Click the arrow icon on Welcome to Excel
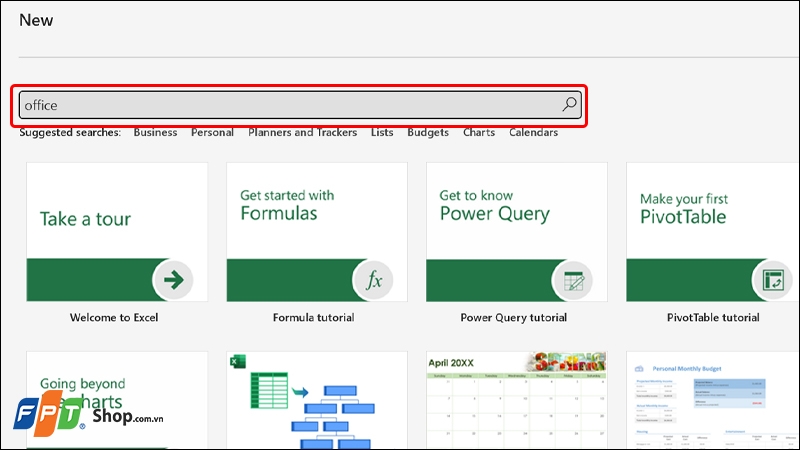The image size is (800, 450). click(x=173, y=280)
